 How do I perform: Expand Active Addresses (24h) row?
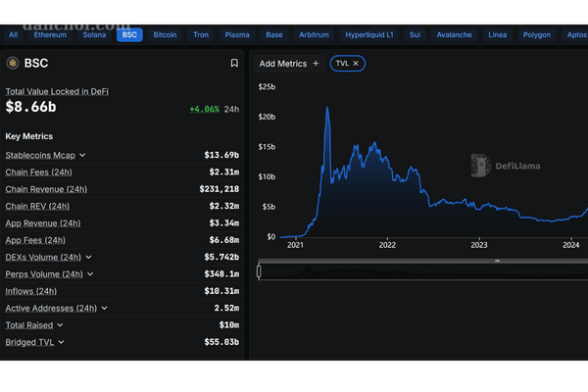[x=104, y=308]
